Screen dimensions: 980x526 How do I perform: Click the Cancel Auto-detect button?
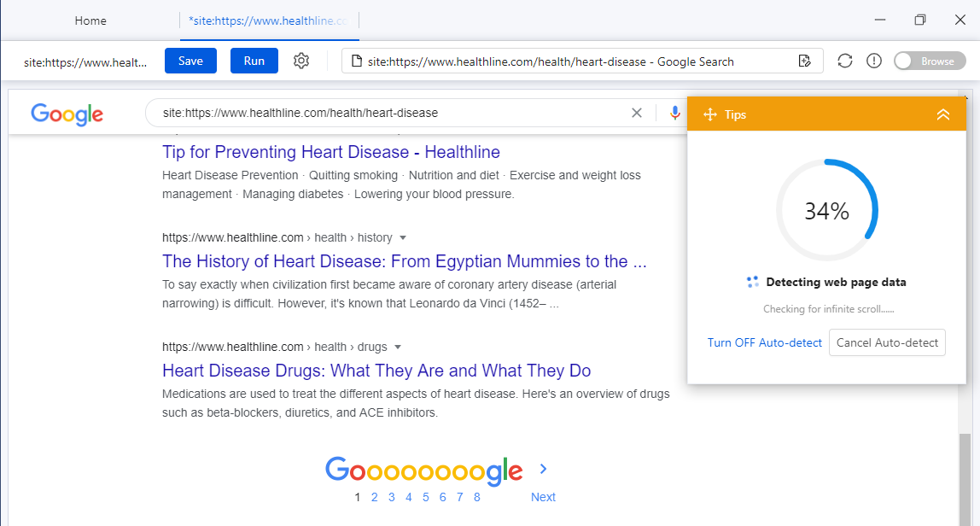tap(887, 342)
